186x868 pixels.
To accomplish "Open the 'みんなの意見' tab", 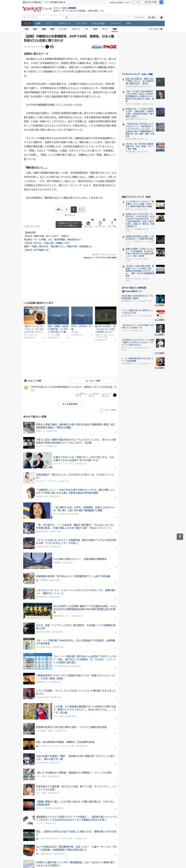I will [98, 24].
